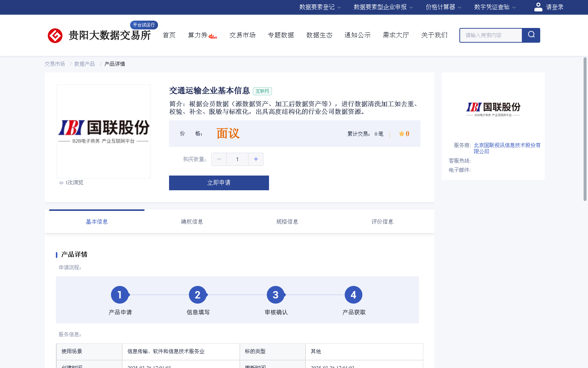Open the 交易市场 navigation item
588x368 pixels.
(243, 35)
